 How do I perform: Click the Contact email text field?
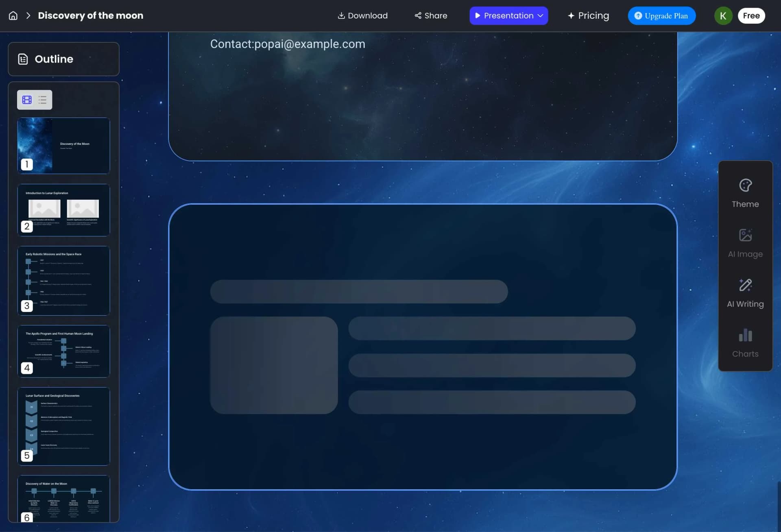click(288, 44)
